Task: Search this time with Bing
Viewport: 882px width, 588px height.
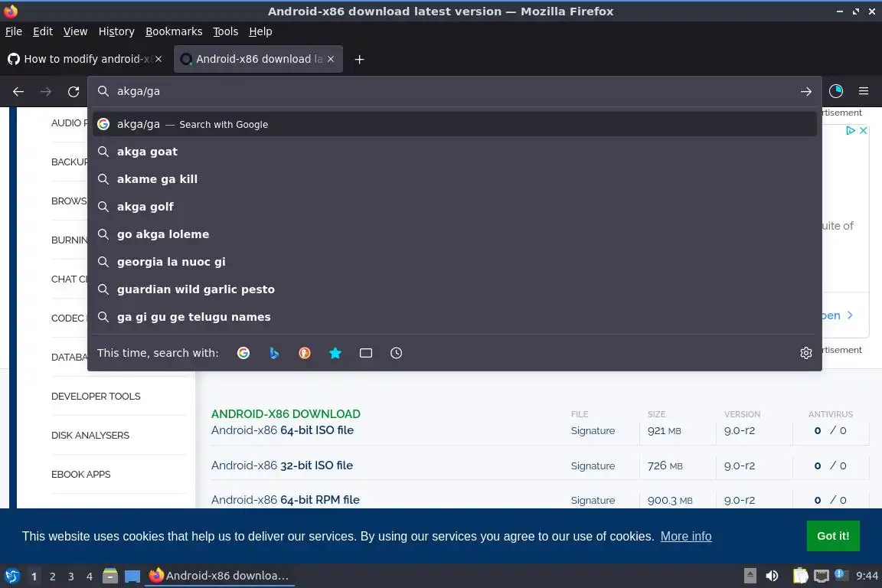Action: [274, 353]
